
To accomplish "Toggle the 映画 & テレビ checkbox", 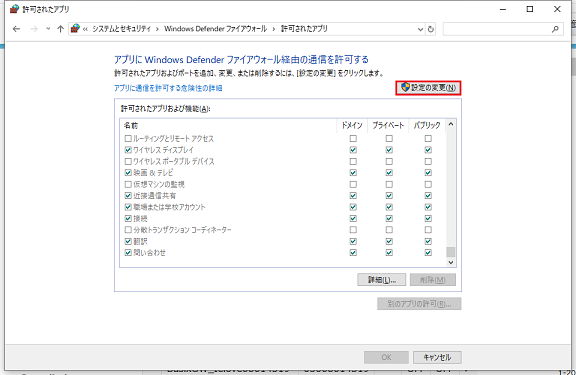I will pyautogui.click(x=128, y=173).
